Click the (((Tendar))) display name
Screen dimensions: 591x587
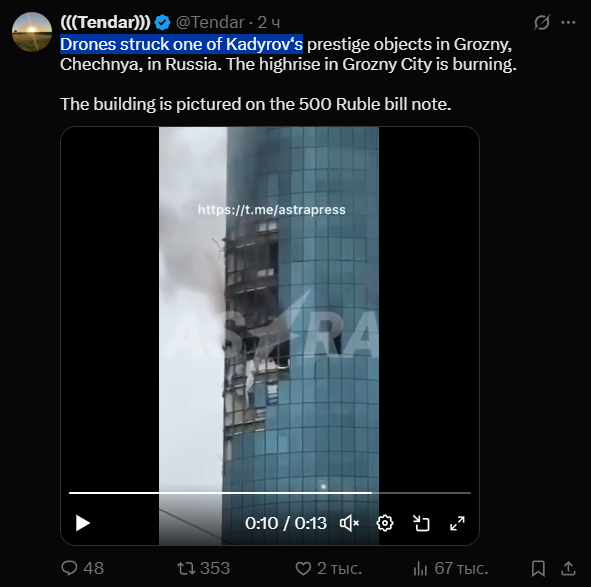click(x=106, y=23)
